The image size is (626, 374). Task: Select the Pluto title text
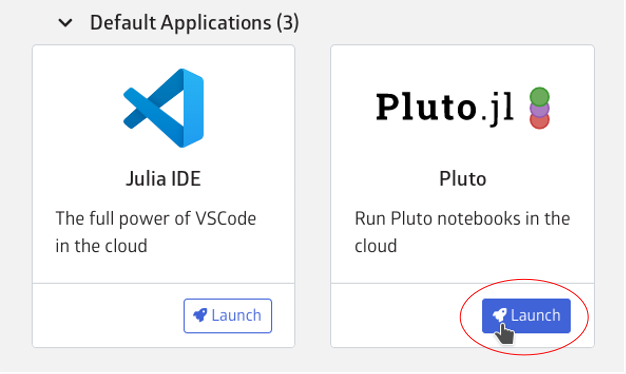(x=463, y=178)
